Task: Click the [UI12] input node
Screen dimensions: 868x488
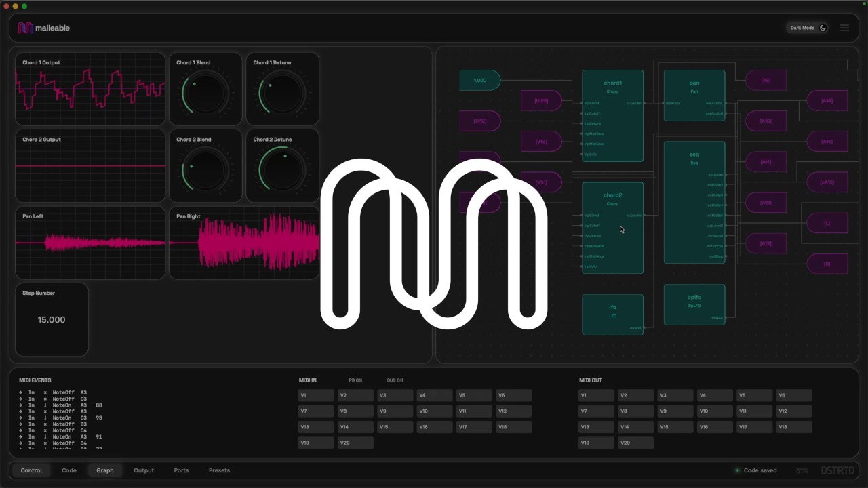Action: [x=480, y=121]
